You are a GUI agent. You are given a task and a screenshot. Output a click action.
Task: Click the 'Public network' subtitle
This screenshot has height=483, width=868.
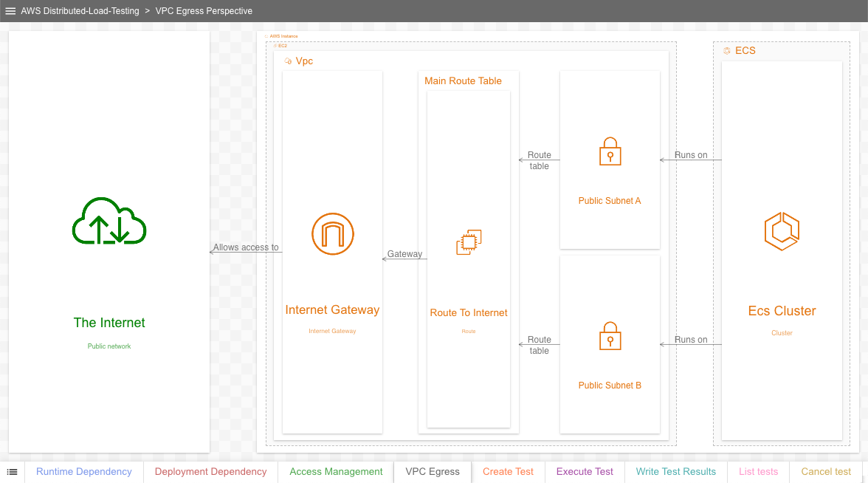[x=109, y=346]
